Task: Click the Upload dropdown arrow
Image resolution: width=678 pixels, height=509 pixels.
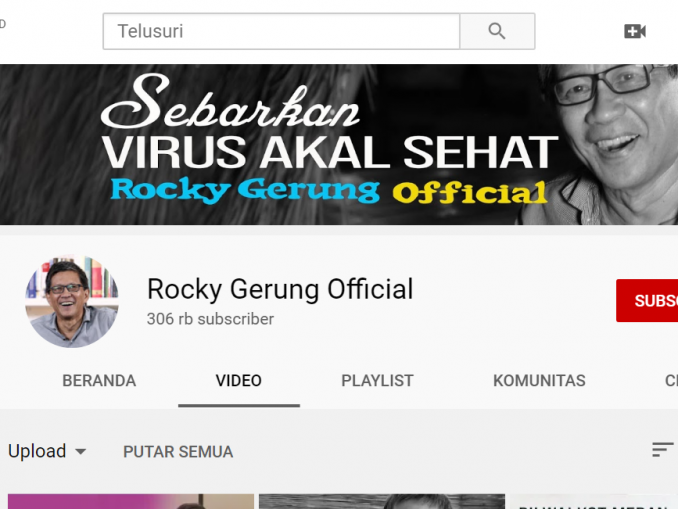Action: click(x=80, y=452)
